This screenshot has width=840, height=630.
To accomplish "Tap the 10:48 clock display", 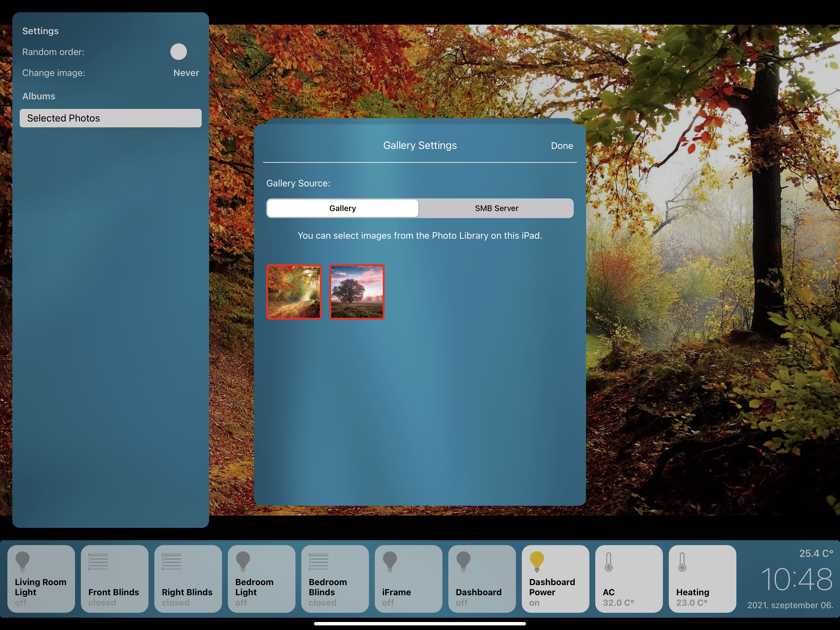I will click(796, 579).
